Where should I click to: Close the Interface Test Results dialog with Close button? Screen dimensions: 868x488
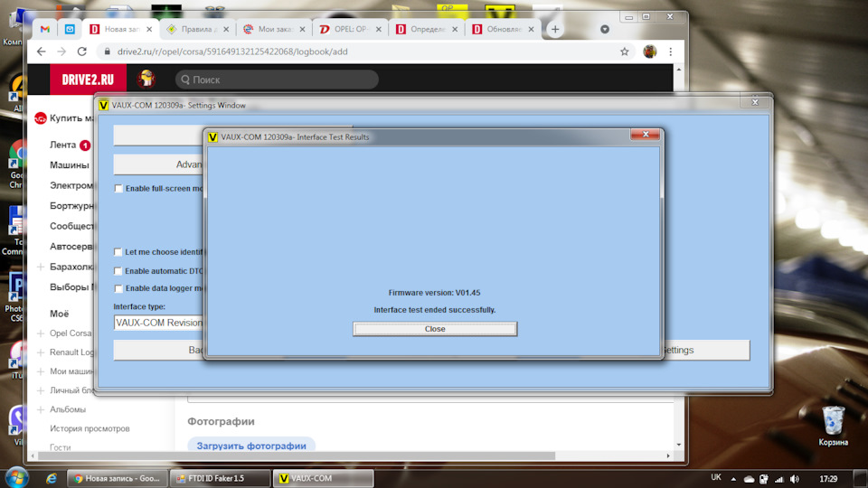pyautogui.click(x=435, y=329)
